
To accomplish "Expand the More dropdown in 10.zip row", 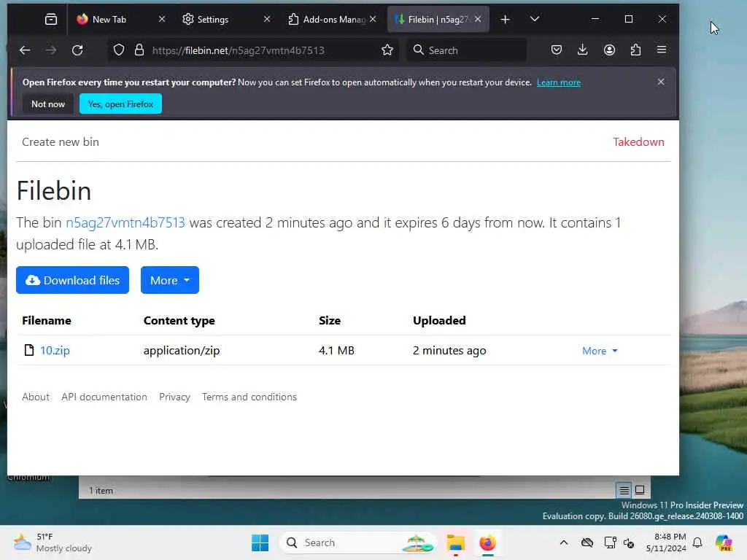I will tap(600, 351).
